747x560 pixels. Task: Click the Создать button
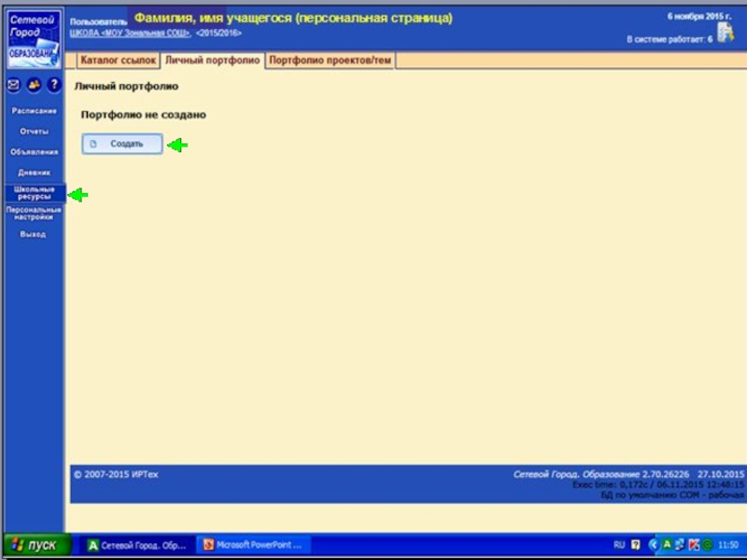[122, 144]
